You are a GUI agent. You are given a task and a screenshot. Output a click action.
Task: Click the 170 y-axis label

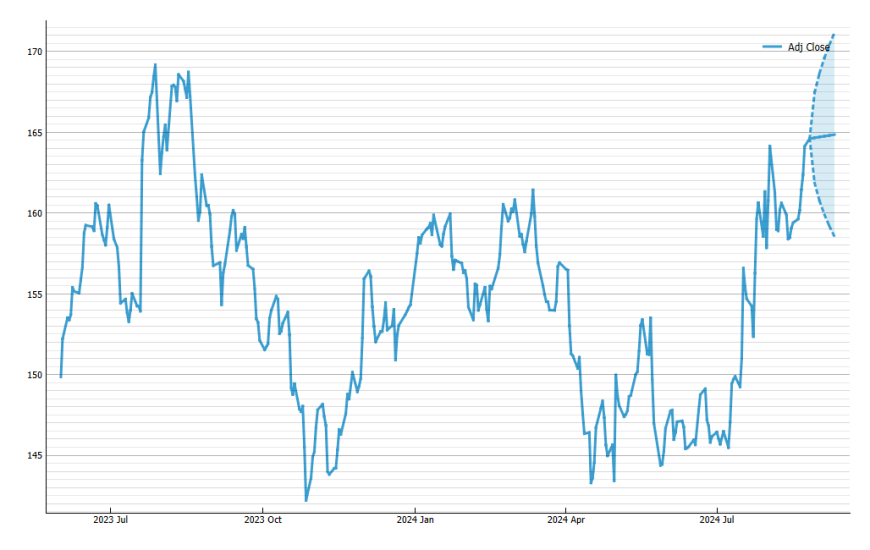coord(34,52)
